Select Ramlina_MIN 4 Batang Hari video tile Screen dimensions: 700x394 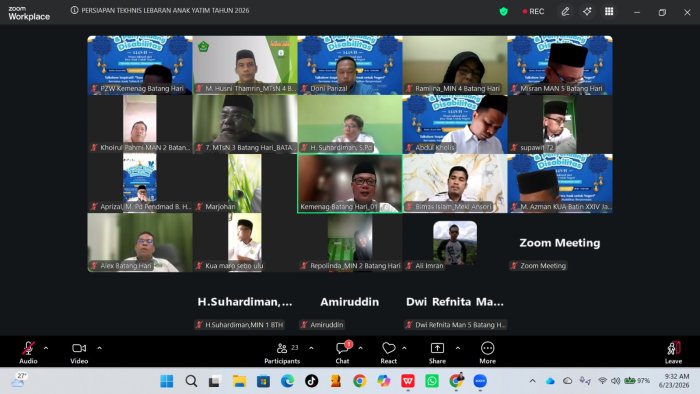click(455, 65)
